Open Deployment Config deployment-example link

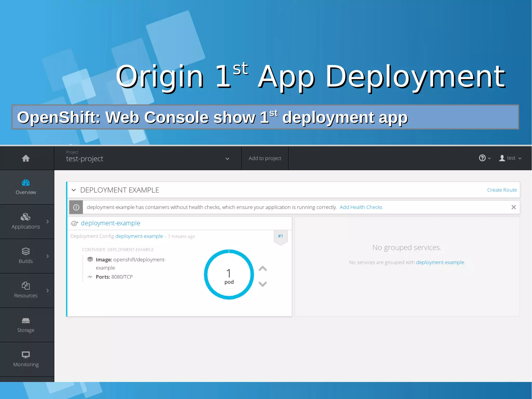tap(139, 236)
